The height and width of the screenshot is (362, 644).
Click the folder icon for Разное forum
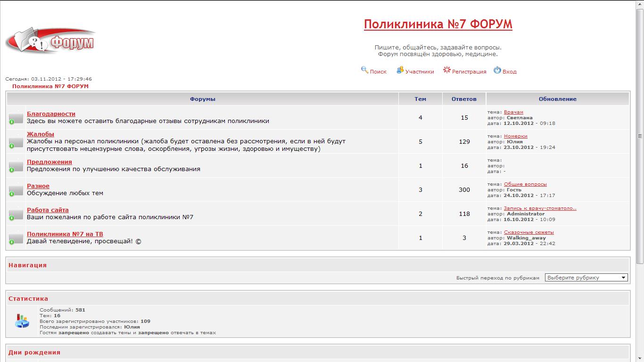[x=16, y=190]
